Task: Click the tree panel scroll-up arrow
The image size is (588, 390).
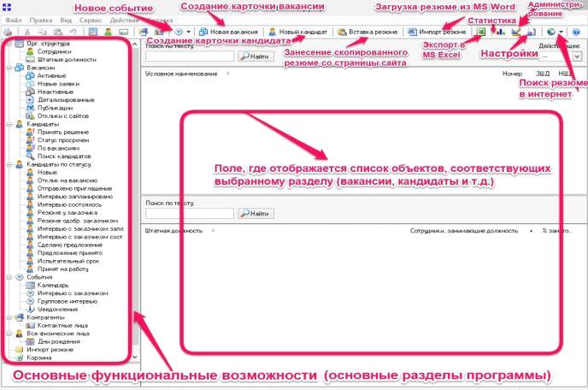Action: click(135, 44)
